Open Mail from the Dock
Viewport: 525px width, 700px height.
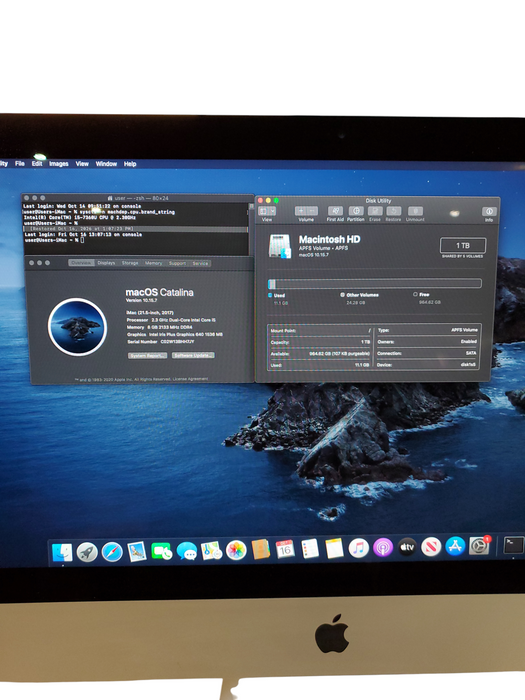[x=137, y=552]
